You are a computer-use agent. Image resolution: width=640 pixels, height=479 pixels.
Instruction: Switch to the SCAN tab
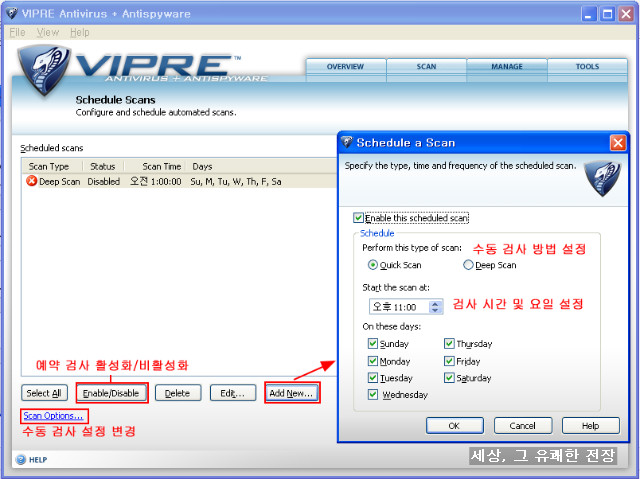coord(426,67)
